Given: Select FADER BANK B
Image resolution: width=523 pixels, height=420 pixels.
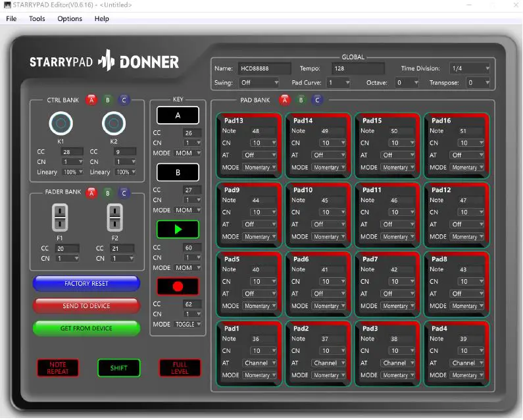Looking at the screenshot, I should click(107, 193).
